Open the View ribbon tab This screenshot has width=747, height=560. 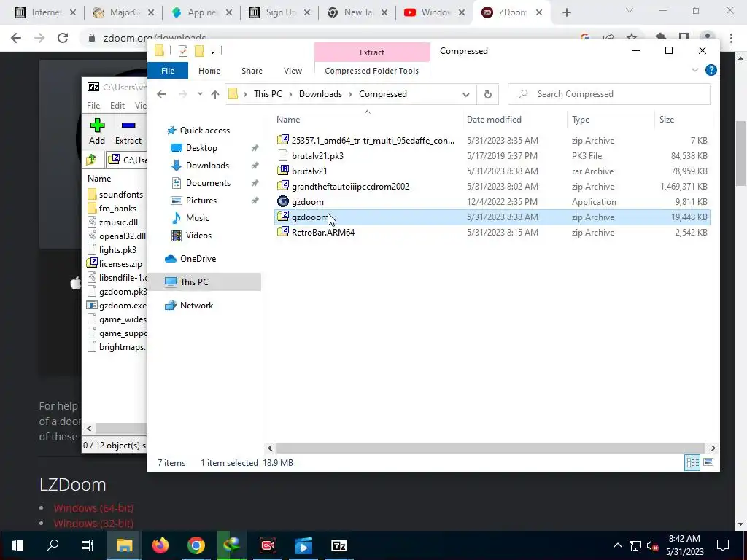pyautogui.click(x=293, y=71)
